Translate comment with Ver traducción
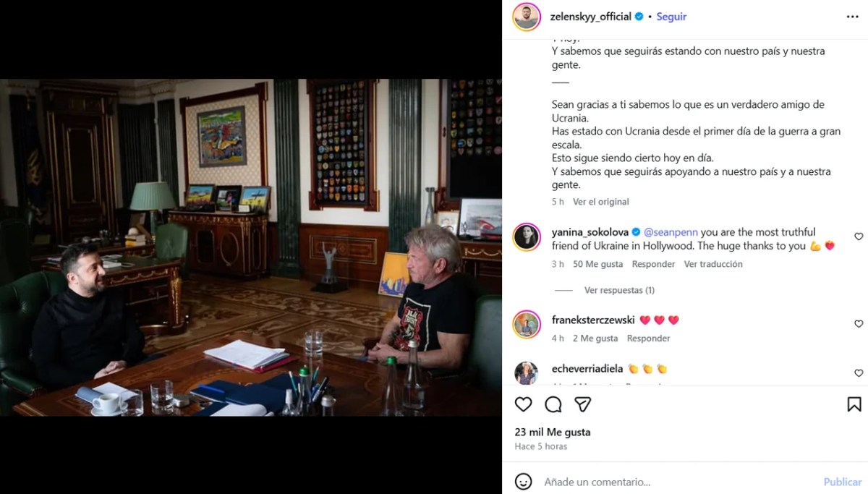The width and height of the screenshot is (868, 494). (x=713, y=264)
